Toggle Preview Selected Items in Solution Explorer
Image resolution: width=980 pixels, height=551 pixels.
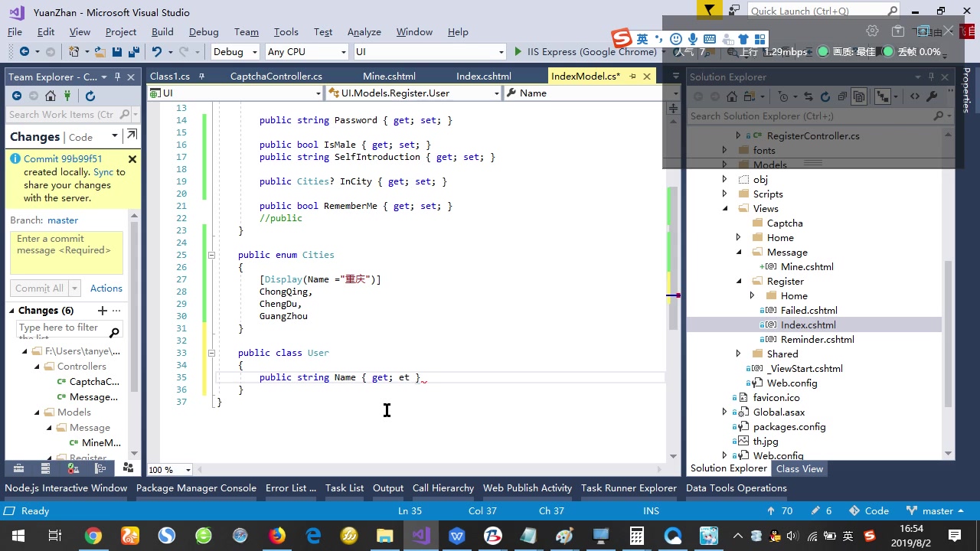883,96
